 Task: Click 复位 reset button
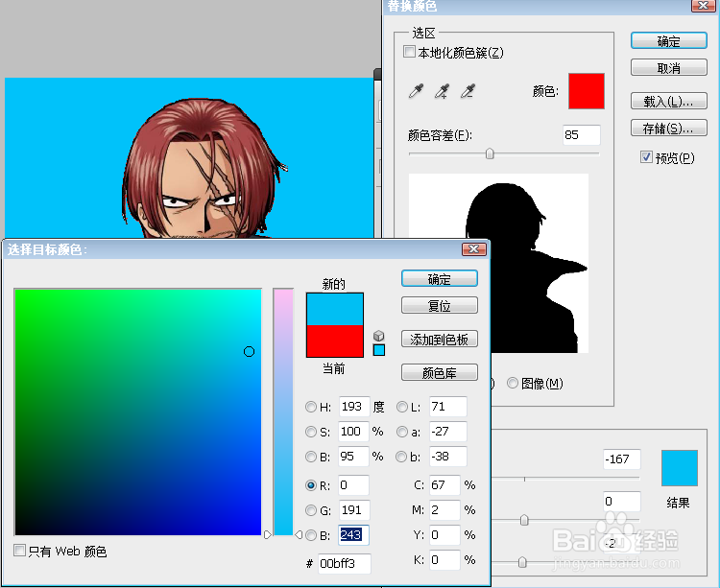(440, 305)
